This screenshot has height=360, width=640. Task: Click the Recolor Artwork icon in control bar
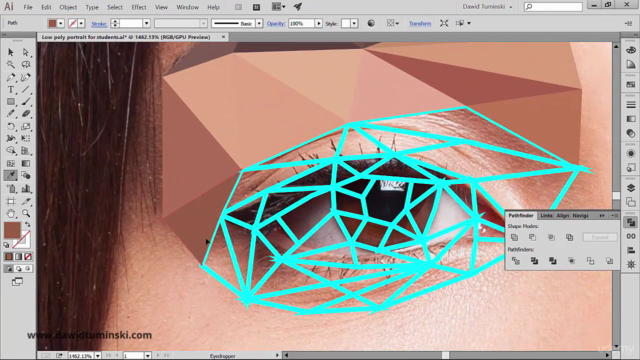click(371, 23)
